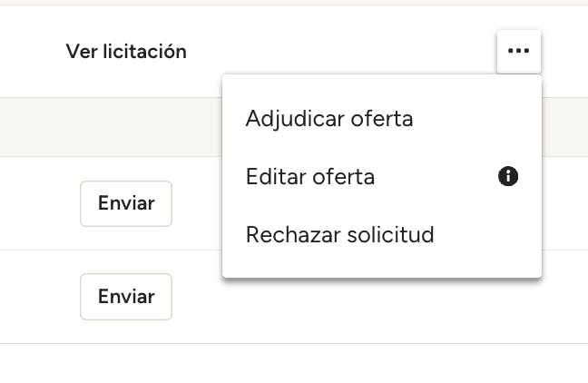Tap the black circular information icon
The height and width of the screenshot is (383, 588).
(508, 177)
